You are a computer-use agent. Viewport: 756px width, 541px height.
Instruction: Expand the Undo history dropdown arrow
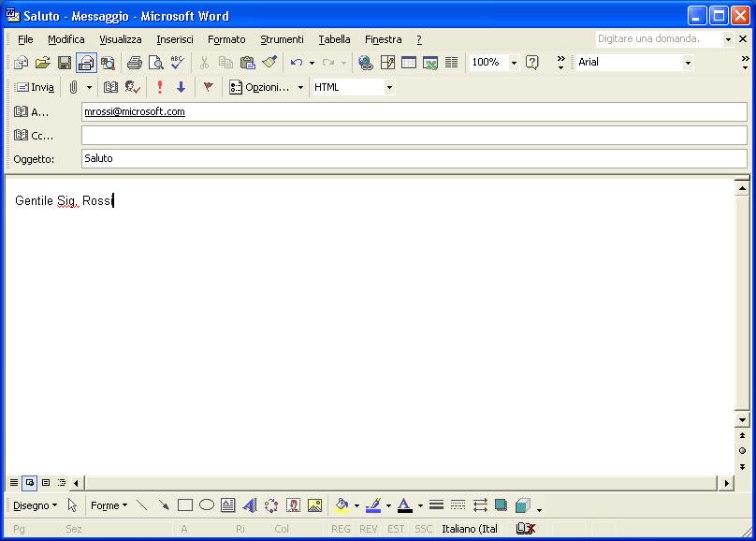pyautogui.click(x=312, y=63)
